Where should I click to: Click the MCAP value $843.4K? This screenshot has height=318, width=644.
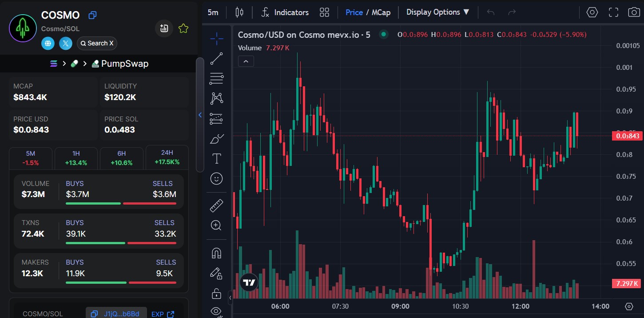pos(30,97)
